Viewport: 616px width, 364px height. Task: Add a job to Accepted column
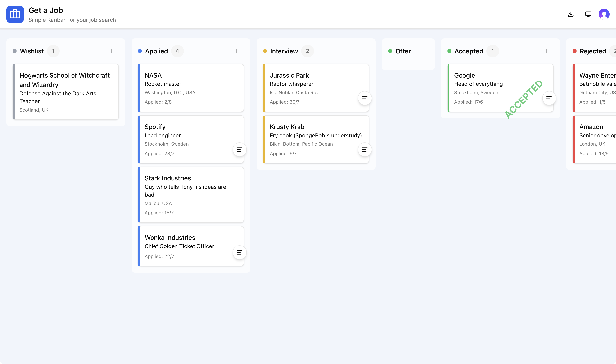click(546, 51)
